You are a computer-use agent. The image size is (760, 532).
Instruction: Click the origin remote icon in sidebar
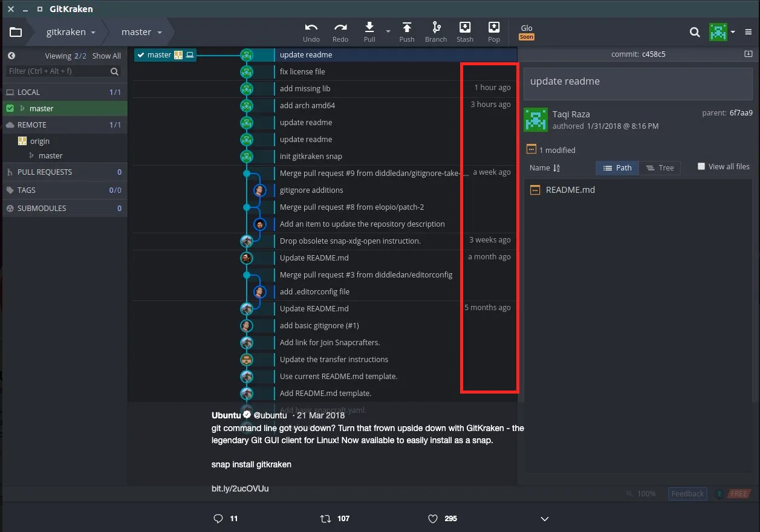point(22,141)
